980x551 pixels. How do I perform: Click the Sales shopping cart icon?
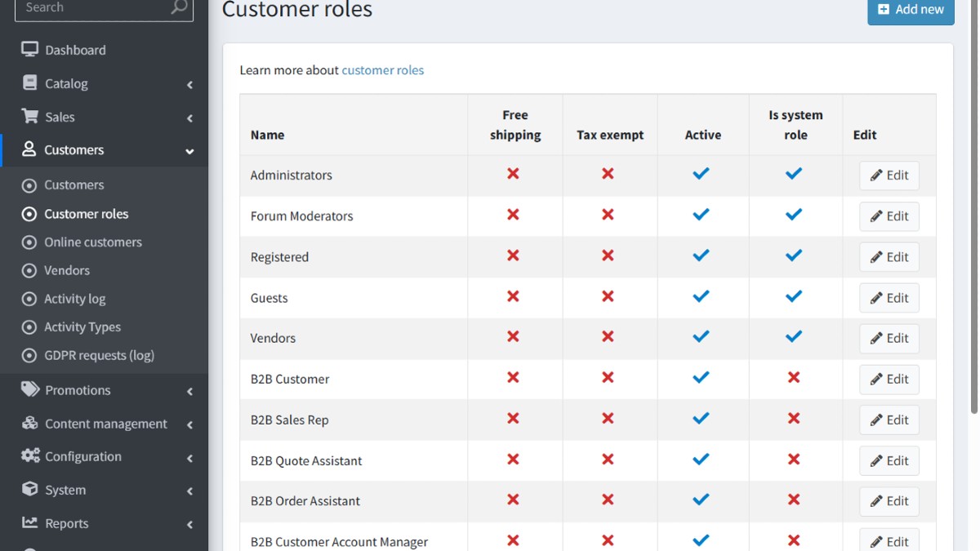point(29,116)
